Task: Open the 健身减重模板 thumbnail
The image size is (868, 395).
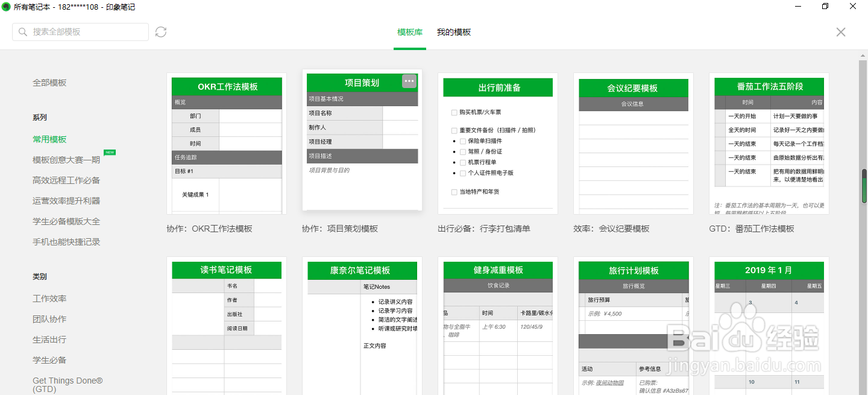Action: (498, 326)
